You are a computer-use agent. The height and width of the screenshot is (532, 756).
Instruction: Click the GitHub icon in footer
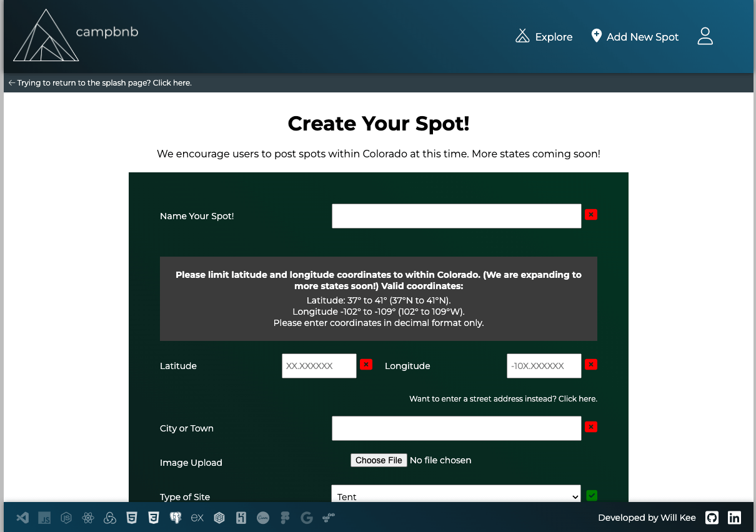(712, 518)
